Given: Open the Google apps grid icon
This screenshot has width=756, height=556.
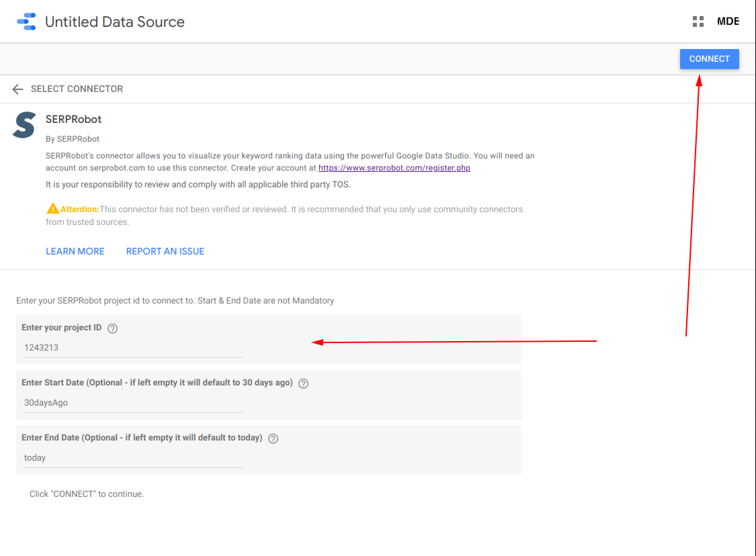Looking at the screenshot, I should coord(698,21).
